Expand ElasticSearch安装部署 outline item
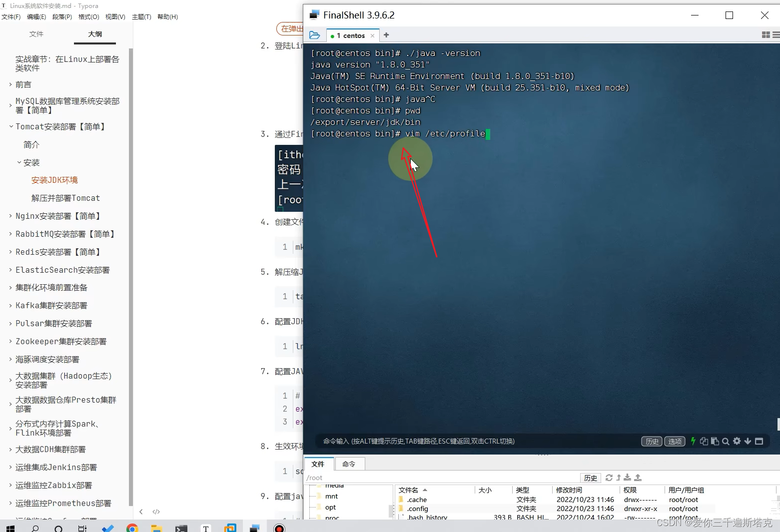 [x=10, y=270]
